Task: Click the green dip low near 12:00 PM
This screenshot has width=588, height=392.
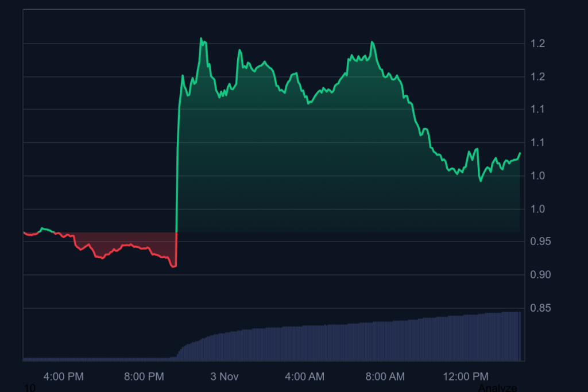Action: [x=481, y=181]
